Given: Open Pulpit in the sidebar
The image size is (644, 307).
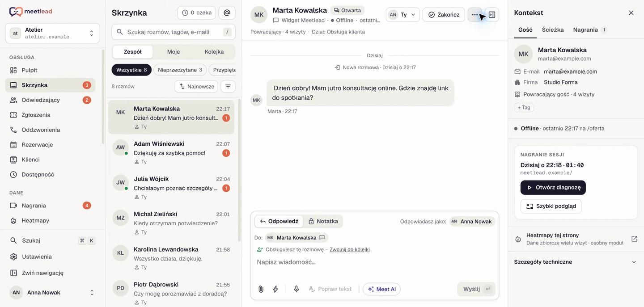Looking at the screenshot, I should (x=50, y=70).
